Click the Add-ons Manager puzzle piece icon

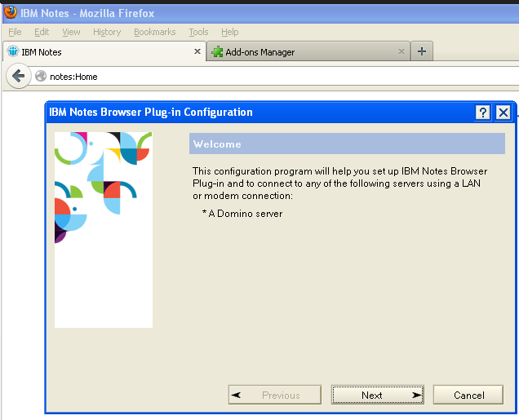tap(217, 51)
